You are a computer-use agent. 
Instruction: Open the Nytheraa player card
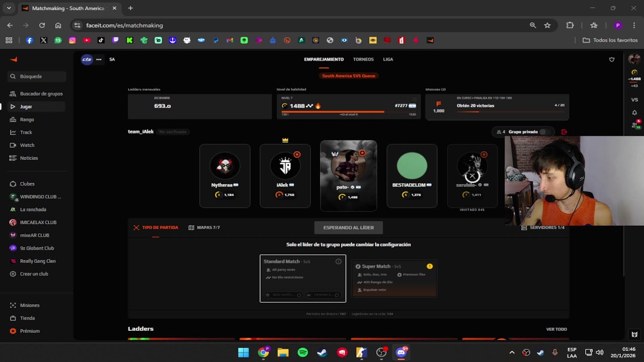pos(225,176)
